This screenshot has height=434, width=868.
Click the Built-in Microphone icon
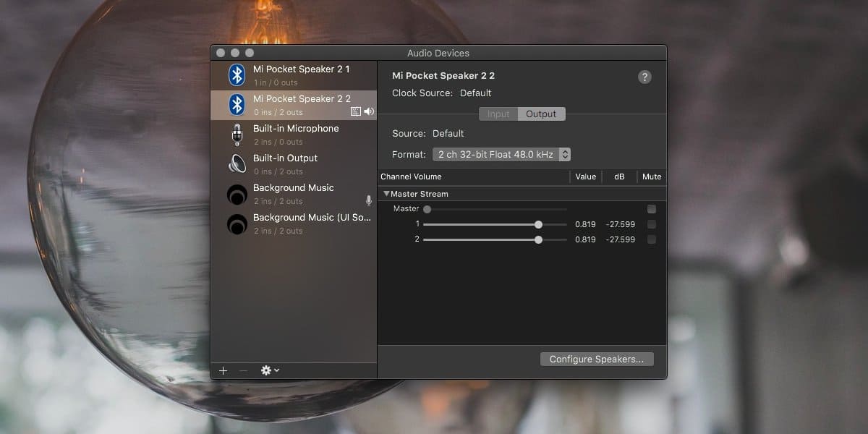(237, 135)
